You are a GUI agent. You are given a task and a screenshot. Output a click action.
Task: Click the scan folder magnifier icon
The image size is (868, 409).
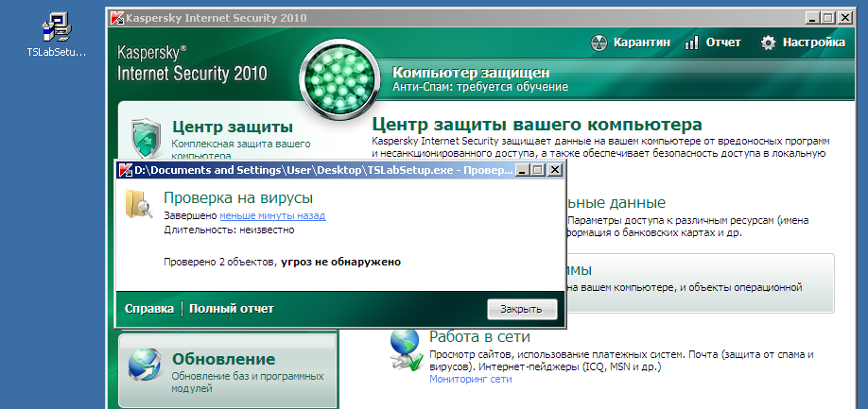coord(139,203)
